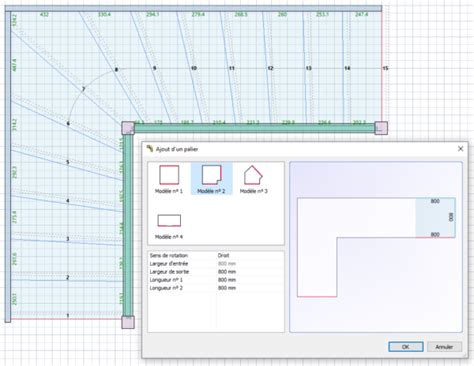This screenshot has height=366, width=474.
Task: Select the Modèle n° 2 landing icon
Action: pos(212,175)
